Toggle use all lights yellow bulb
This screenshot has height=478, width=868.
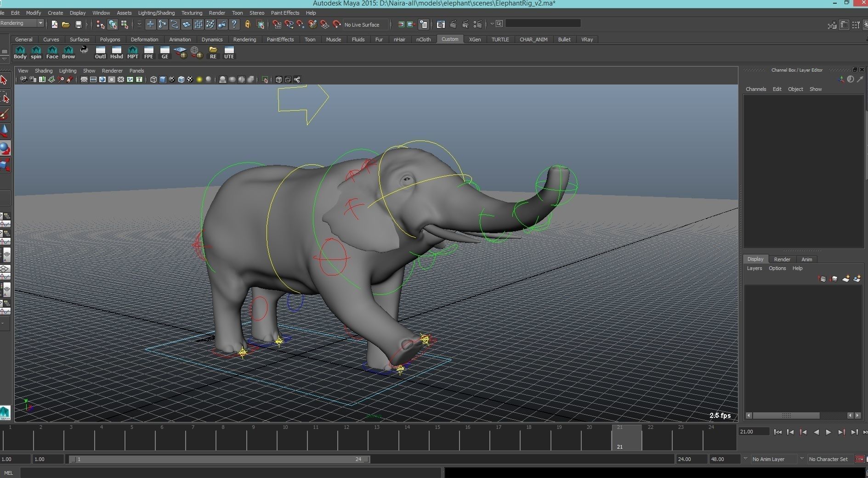coord(199,79)
